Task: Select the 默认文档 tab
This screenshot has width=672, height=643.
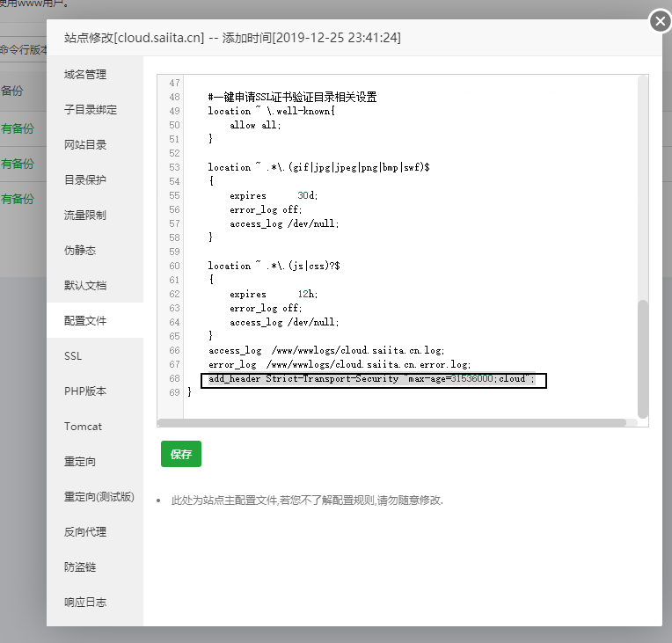Action: tap(84, 286)
